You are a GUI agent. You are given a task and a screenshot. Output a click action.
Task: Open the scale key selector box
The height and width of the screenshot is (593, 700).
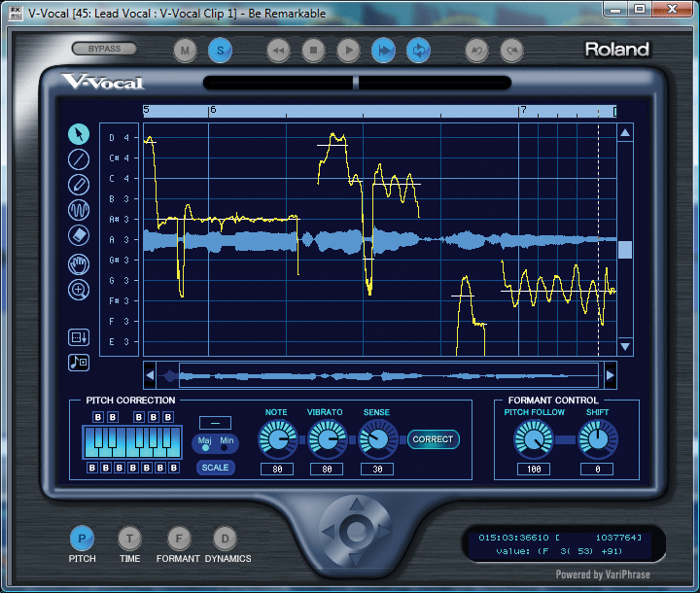tap(215, 423)
